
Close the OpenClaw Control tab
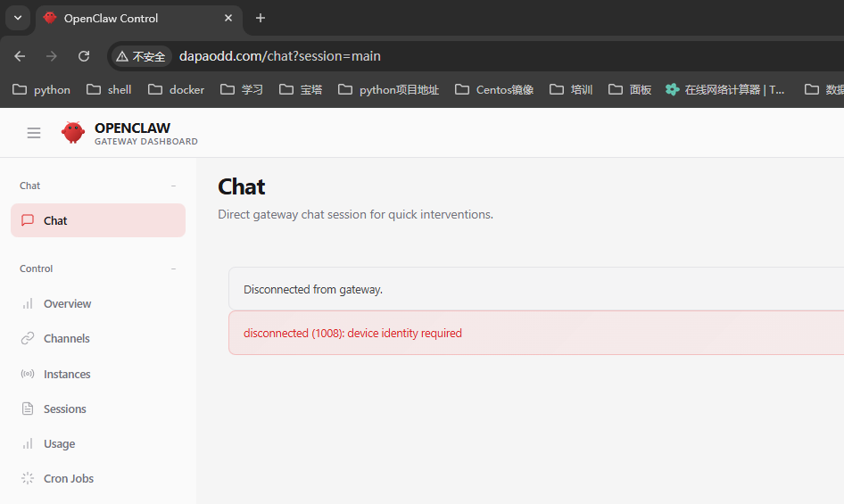coord(229,18)
